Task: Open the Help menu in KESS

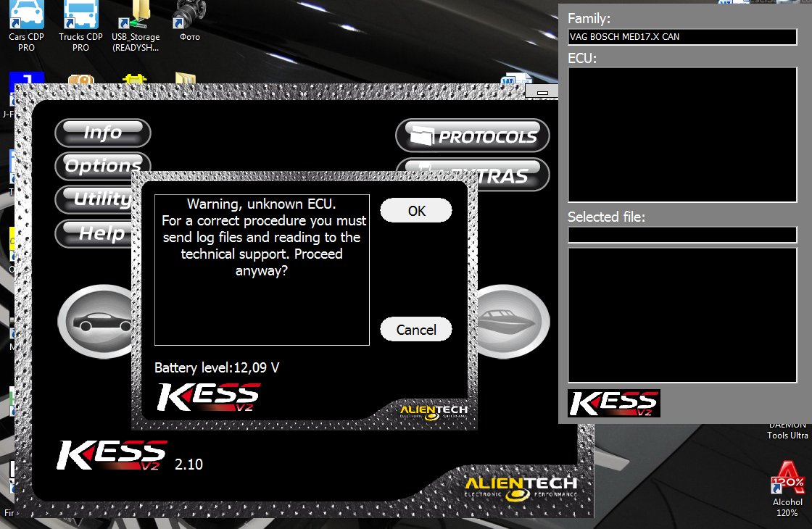Action: coord(95,233)
